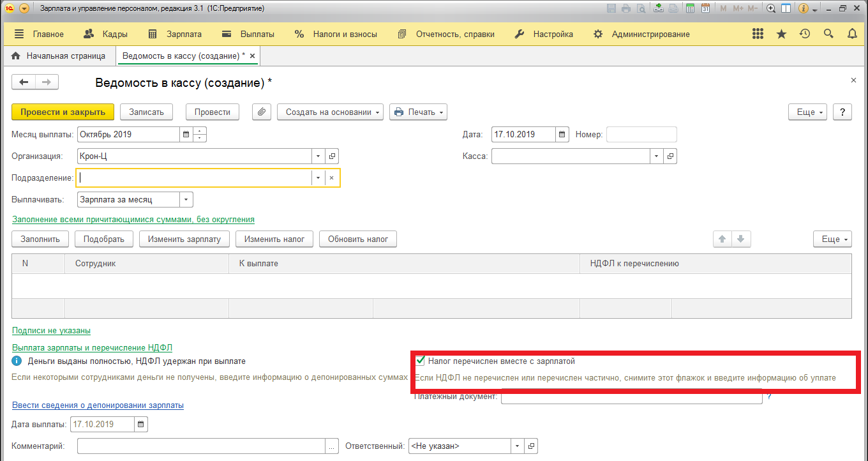Expand the Организация dropdown arrow

[x=318, y=156]
